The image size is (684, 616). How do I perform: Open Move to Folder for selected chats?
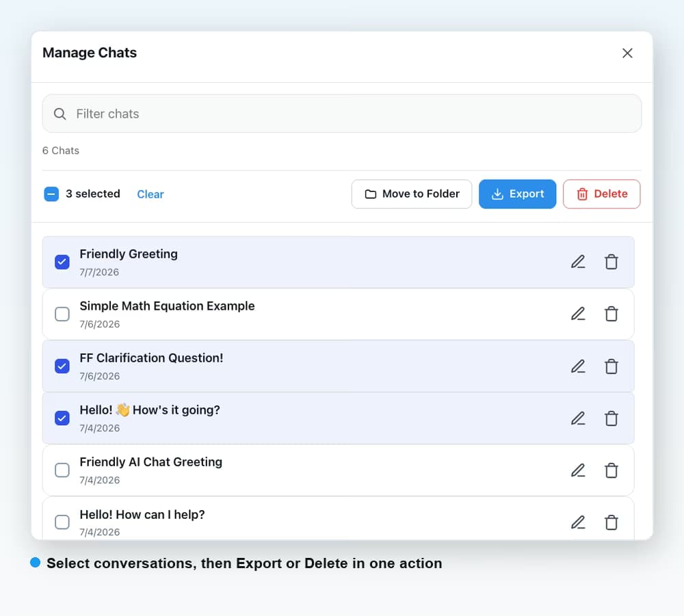coord(412,194)
